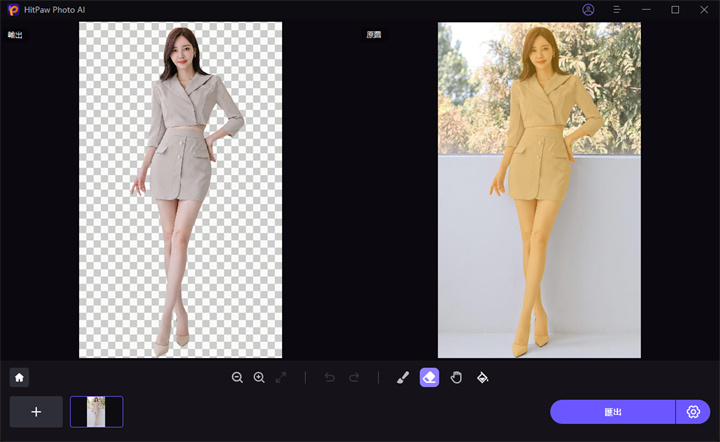Go to the home screen icon

click(x=19, y=377)
